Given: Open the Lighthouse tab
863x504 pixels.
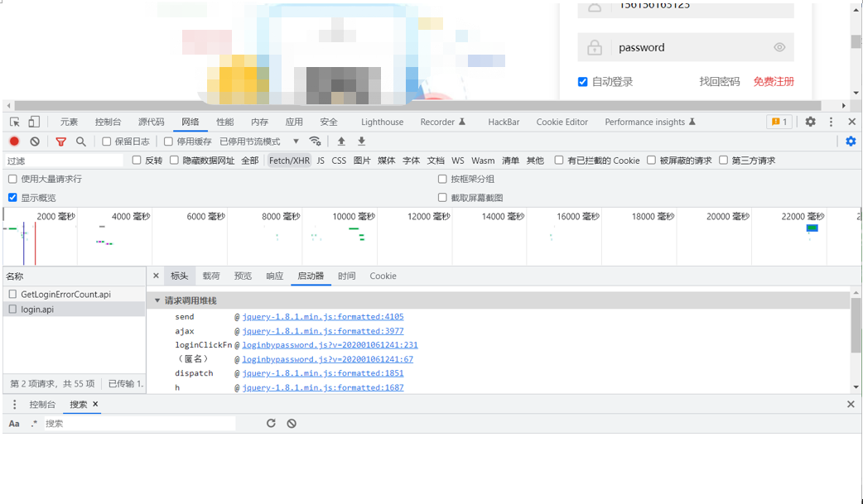Looking at the screenshot, I should click(x=382, y=122).
